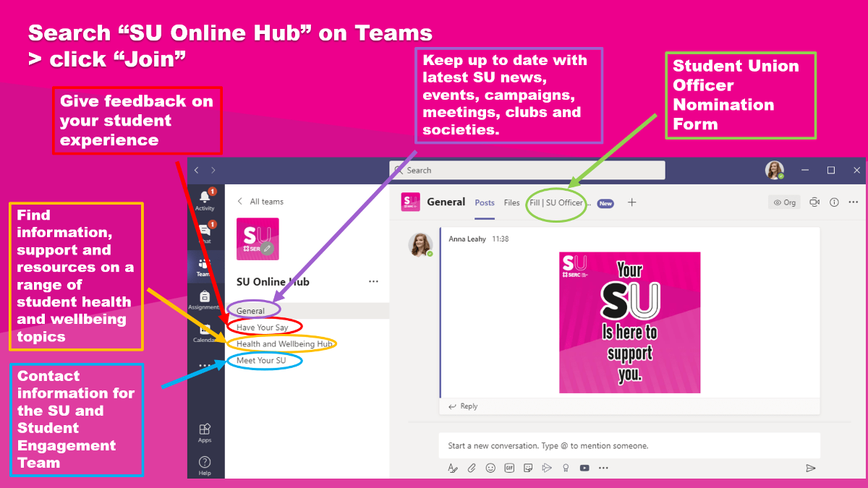The image size is (868, 488).
Task: Open the Activity feed in sidebar
Action: click(205, 199)
